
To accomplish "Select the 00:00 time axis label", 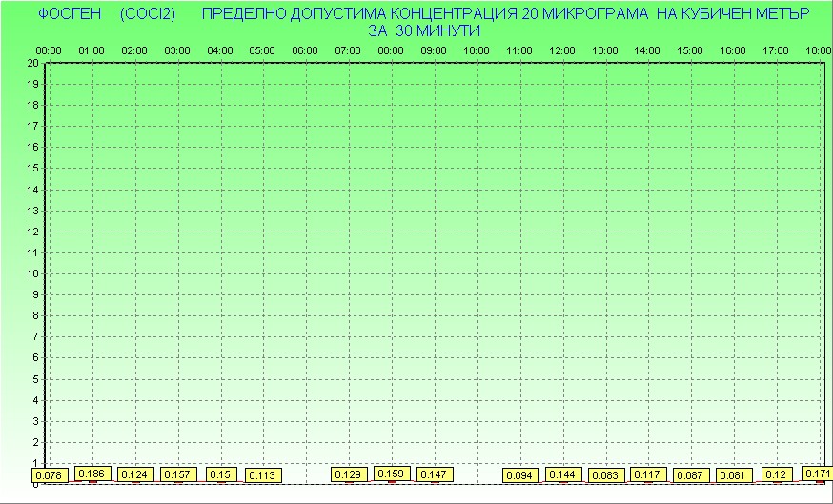I will point(49,50).
